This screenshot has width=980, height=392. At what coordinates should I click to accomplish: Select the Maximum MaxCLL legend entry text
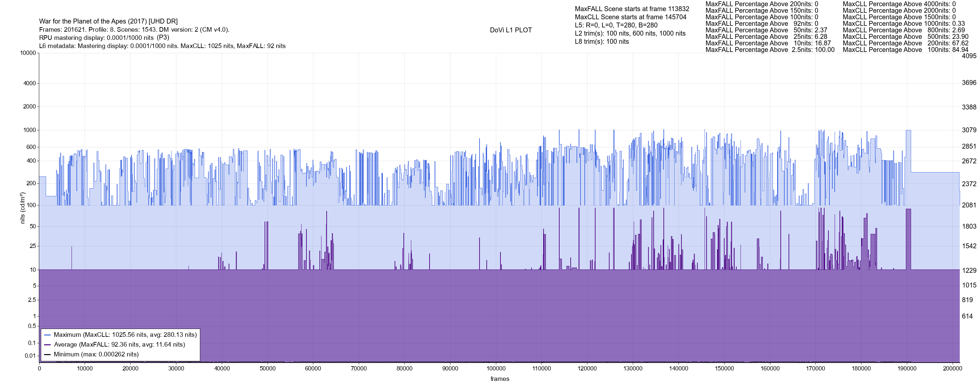point(125,335)
